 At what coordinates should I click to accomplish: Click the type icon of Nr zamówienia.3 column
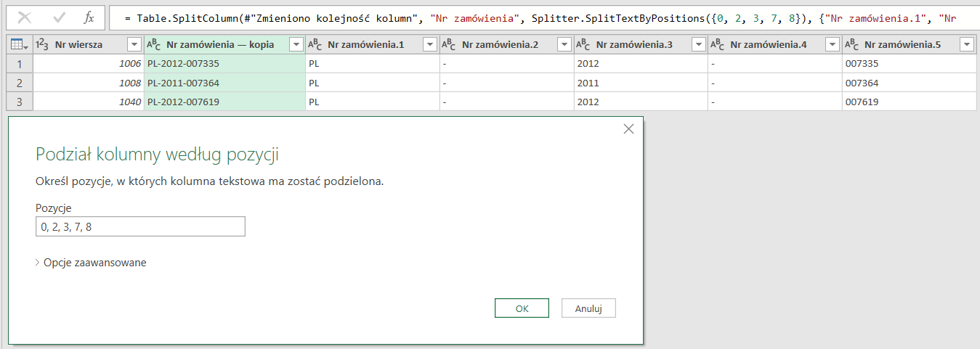[583, 45]
